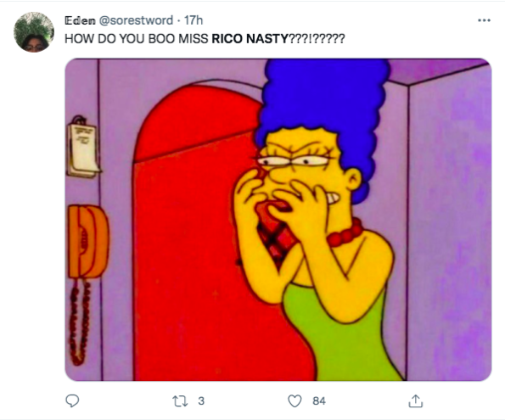Open the share upload arrow icon
505x420 pixels.
416,401
